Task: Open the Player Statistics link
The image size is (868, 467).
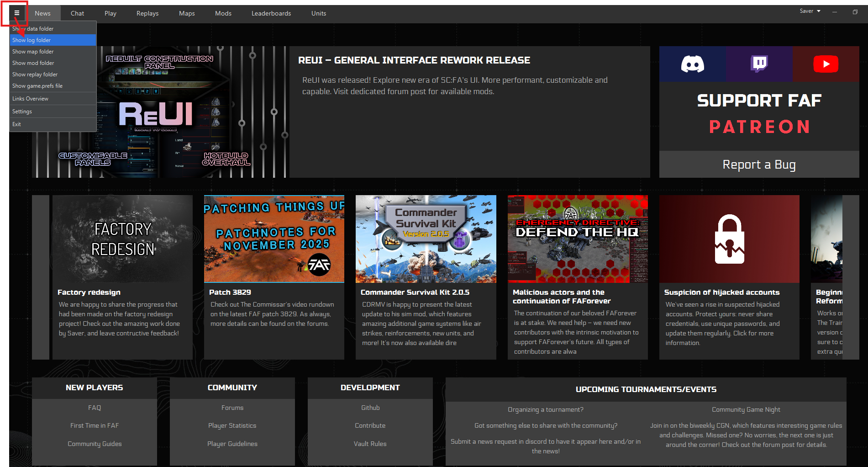Action: [x=232, y=425]
